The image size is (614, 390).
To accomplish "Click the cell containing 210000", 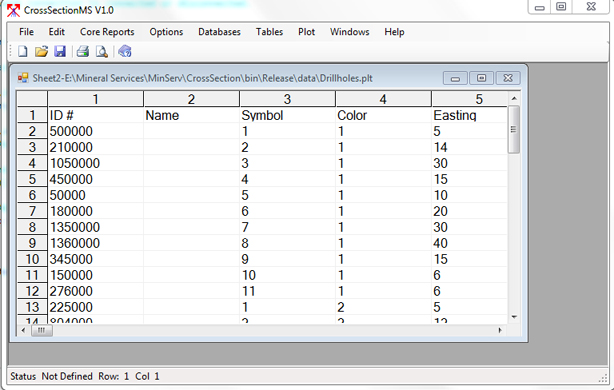I will (x=96, y=147).
